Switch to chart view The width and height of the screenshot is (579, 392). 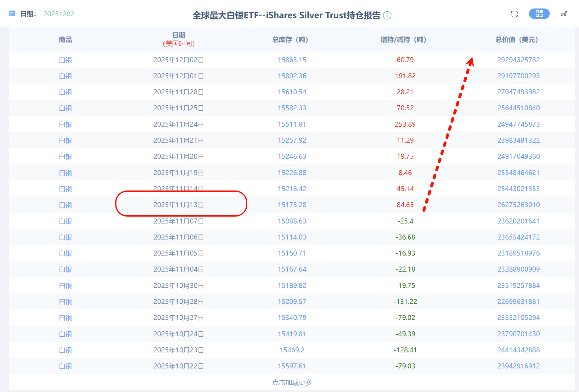point(564,14)
